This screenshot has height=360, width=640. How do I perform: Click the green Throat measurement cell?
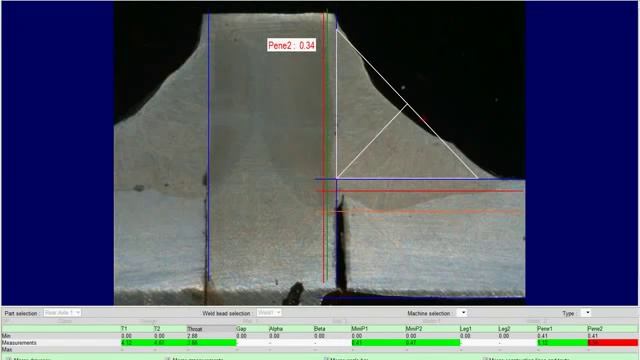[x=211, y=343]
